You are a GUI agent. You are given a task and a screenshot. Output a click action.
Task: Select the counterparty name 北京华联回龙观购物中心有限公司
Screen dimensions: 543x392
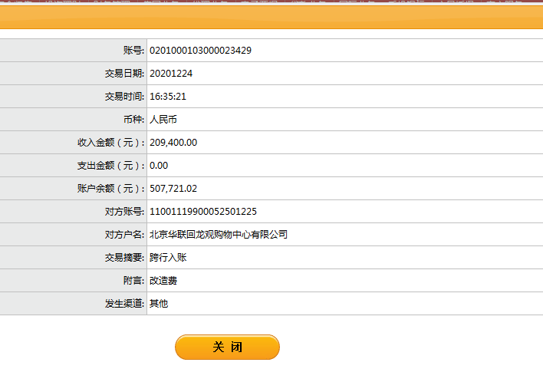pyautogui.click(x=218, y=235)
